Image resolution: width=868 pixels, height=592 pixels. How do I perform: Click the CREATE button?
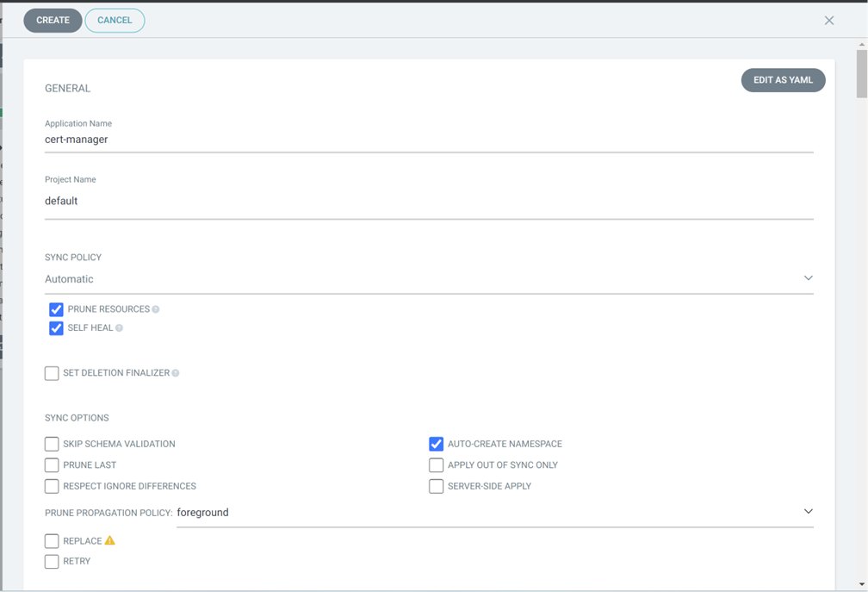point(53,21)
